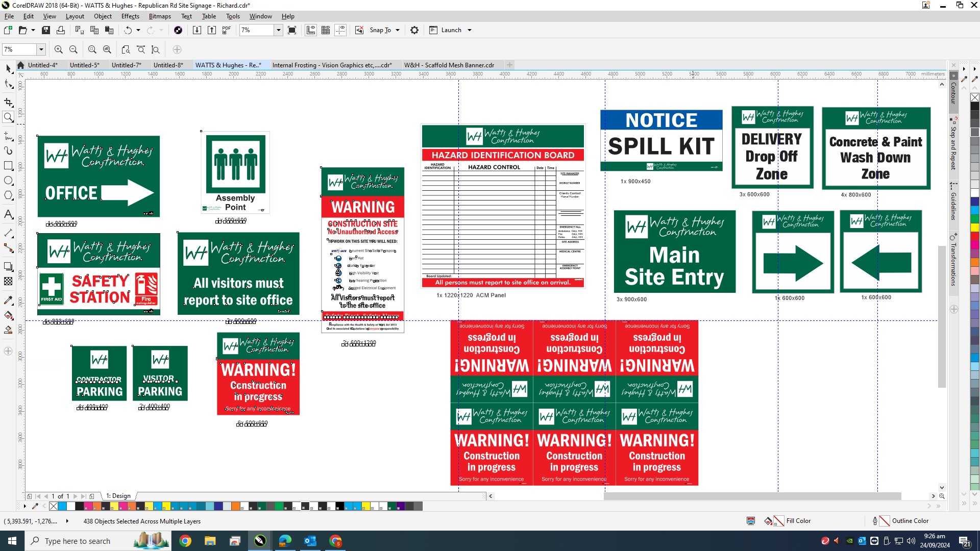Click the Save icon
Screen dimensions: 980x551
point(46,30)
